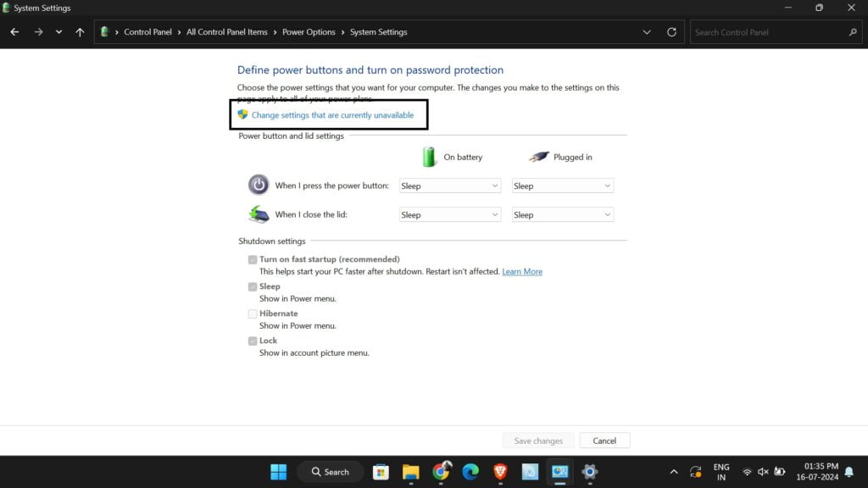868x488 pixels.
Task: Click ENG IN language indicator
Action: point(721,472)
